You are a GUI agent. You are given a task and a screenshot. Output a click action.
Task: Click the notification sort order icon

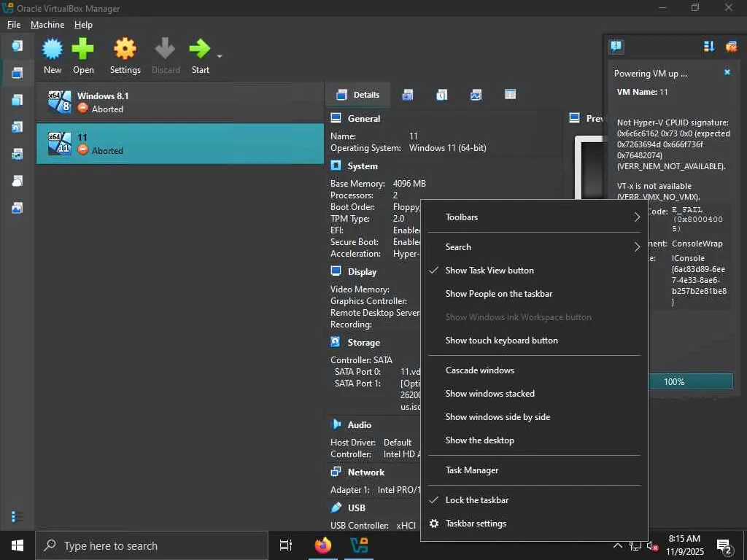click(x=709, y=46)
